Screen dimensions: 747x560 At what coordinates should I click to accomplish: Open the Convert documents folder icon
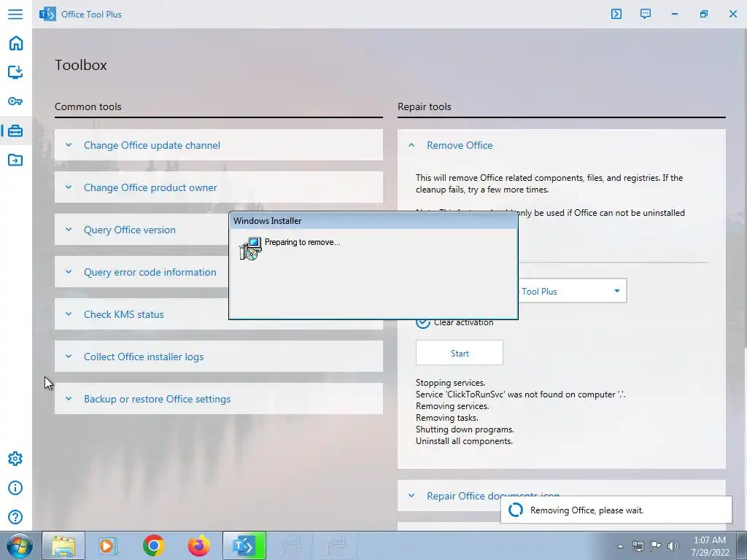click(15, 160)
